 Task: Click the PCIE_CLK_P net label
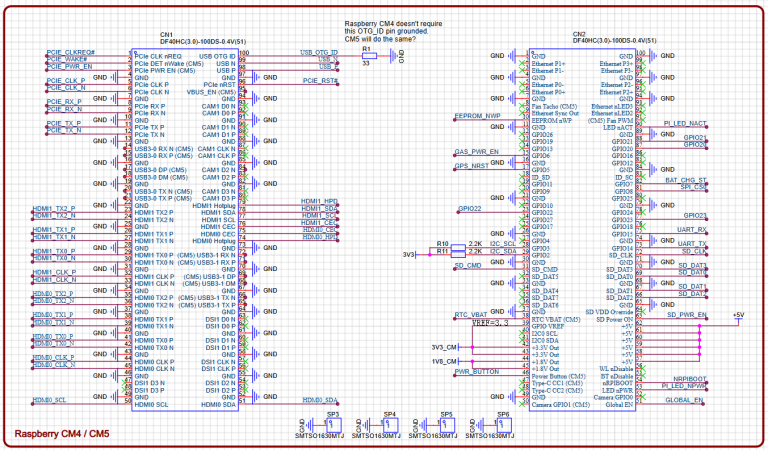click(66, 81)
